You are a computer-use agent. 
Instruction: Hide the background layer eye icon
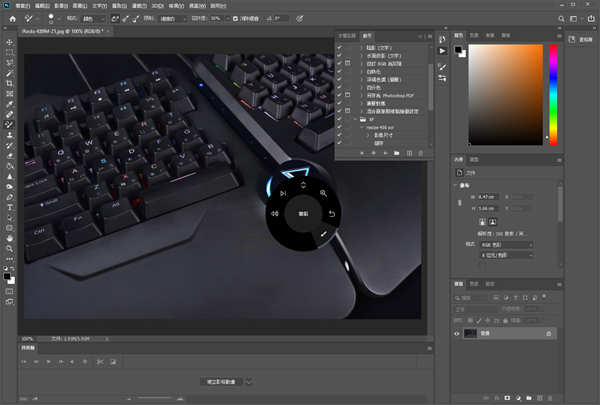click(x=457, y=333)
